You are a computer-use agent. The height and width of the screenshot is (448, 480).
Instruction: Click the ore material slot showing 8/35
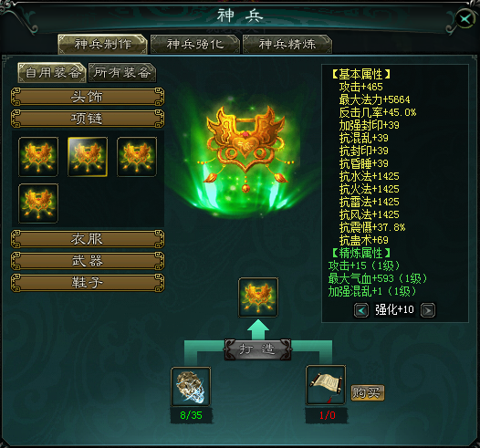(x=191, y=387)
